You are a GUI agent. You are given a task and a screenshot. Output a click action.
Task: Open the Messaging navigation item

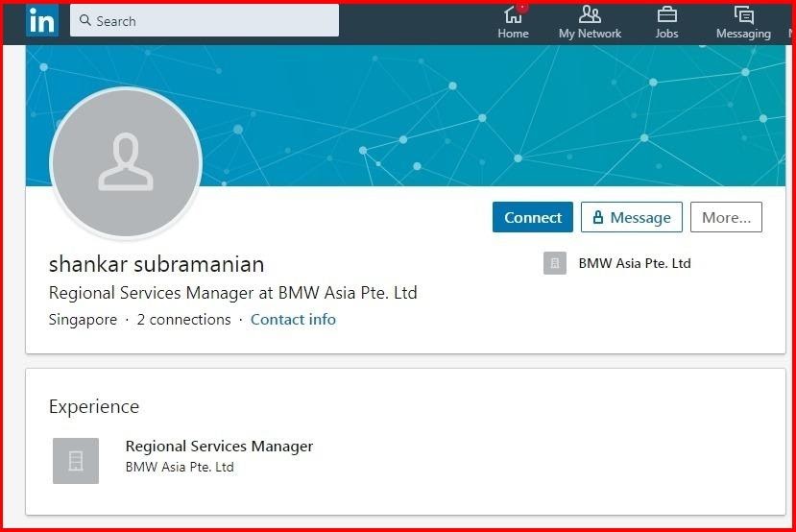(x=743, y=22)
